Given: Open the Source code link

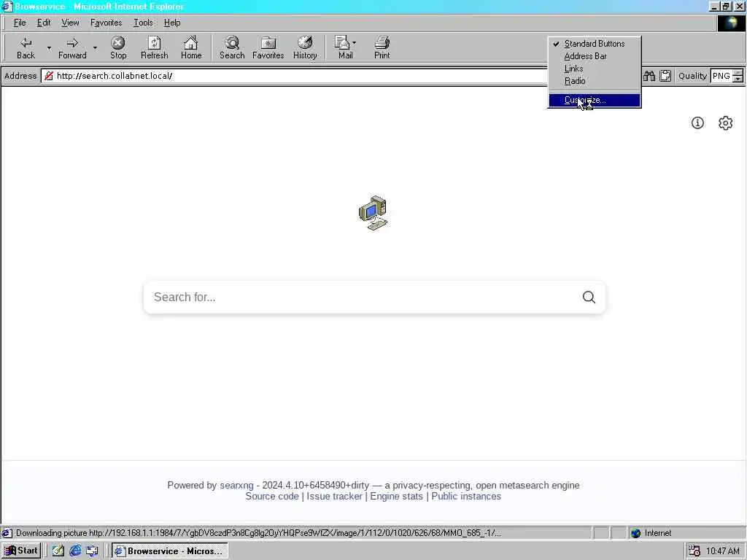Looking at the screenshot, I should [x=272, y=496].
